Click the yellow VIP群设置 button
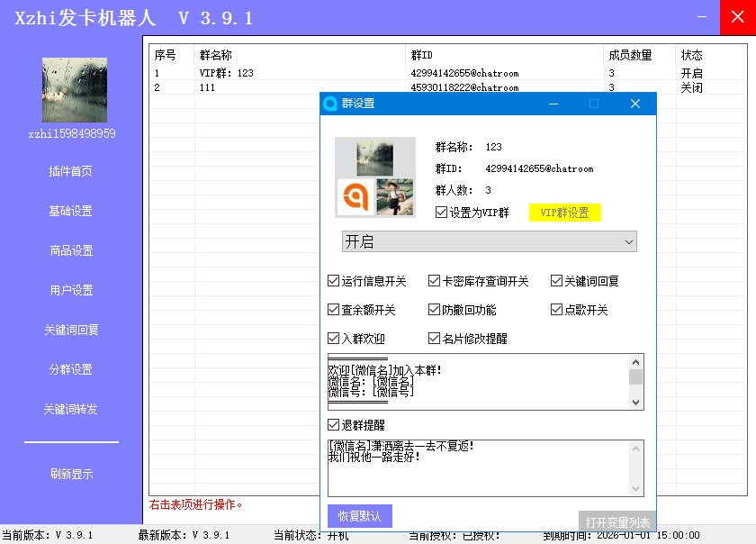756x544 pixels. pos(564,212)
